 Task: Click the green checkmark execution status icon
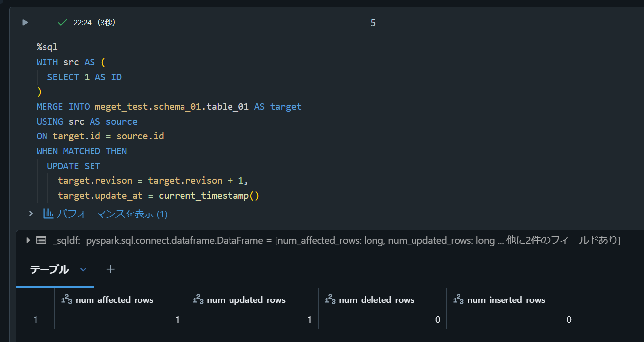pyautogui.click(x=62, y=22)
